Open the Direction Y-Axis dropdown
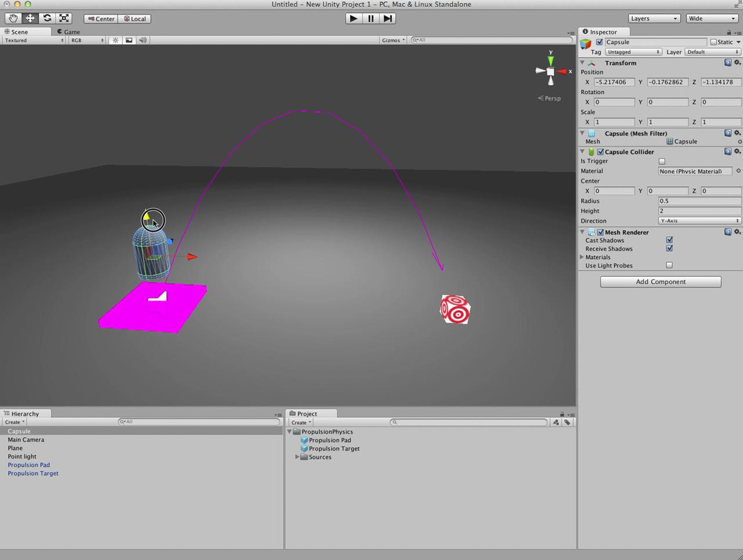The width and height of the screenshot is (743, 560). tap(699, 221)
